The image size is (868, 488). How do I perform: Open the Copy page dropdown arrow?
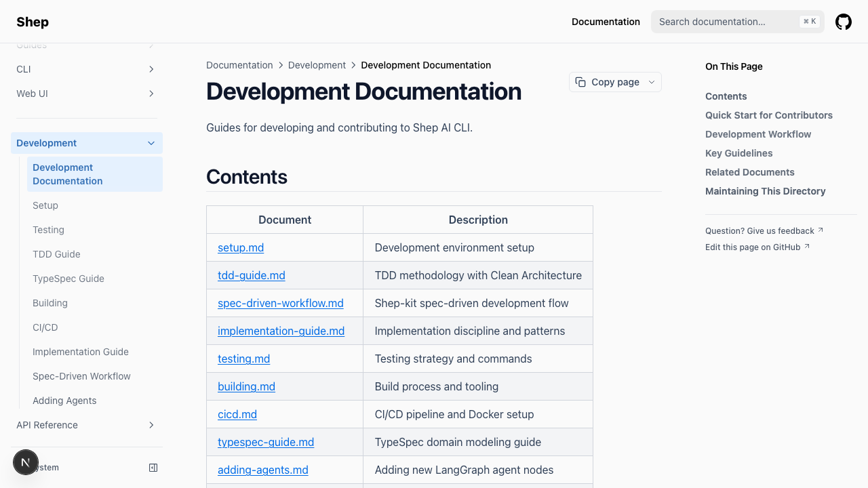(652, 82)
